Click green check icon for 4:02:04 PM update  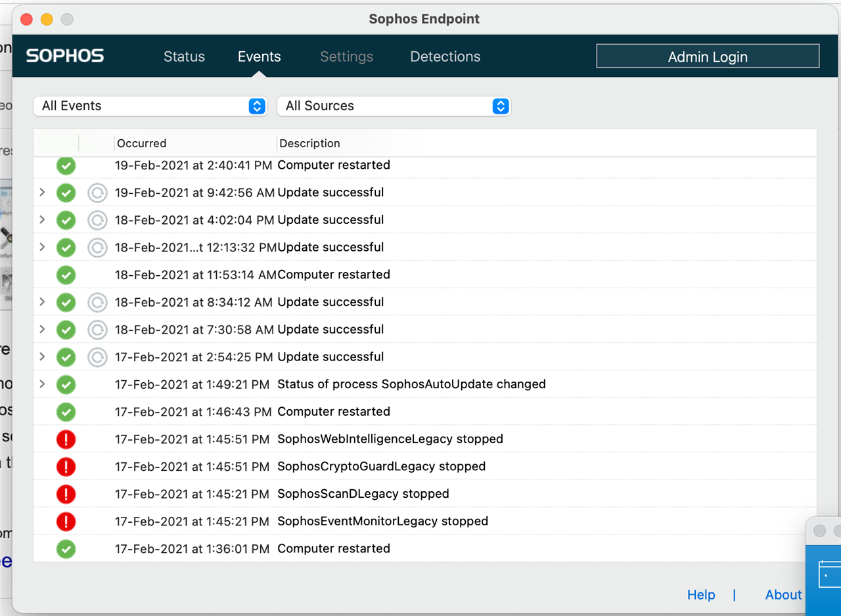tap(66, 220)
